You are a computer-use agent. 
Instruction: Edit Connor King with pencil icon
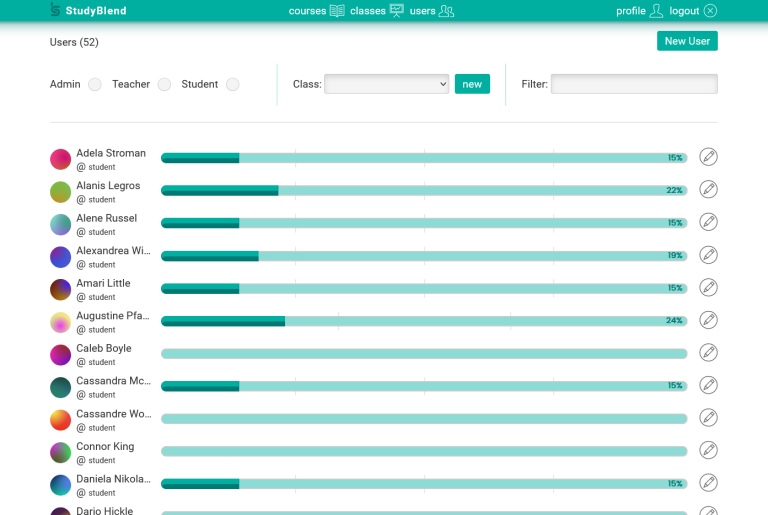(708, 450)
